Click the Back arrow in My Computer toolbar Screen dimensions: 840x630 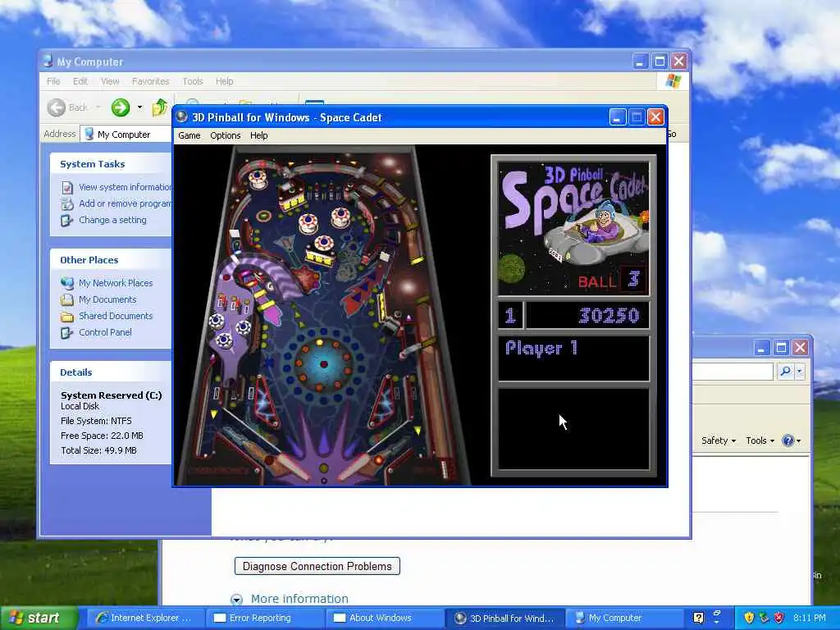point(57,107)
